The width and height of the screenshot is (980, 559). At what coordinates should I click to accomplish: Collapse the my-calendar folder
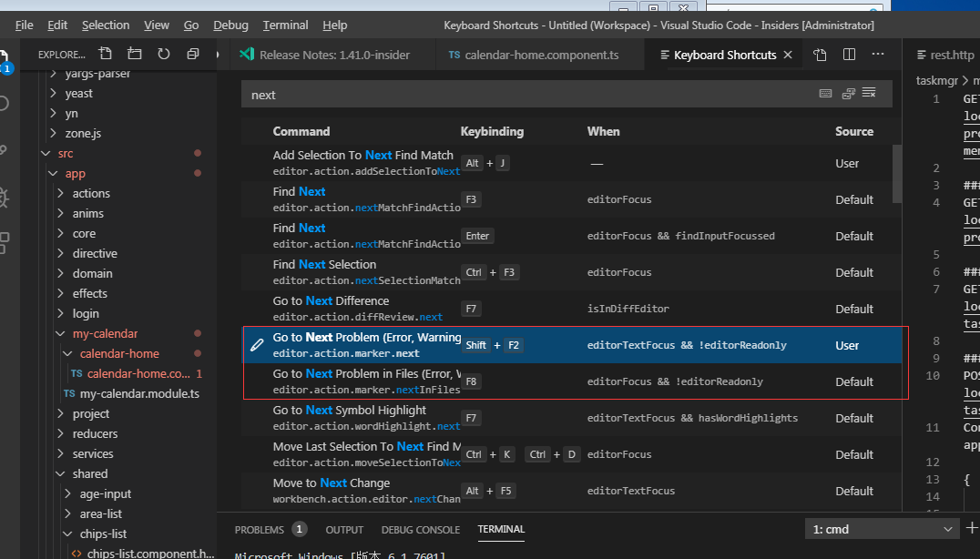point(105,333)
